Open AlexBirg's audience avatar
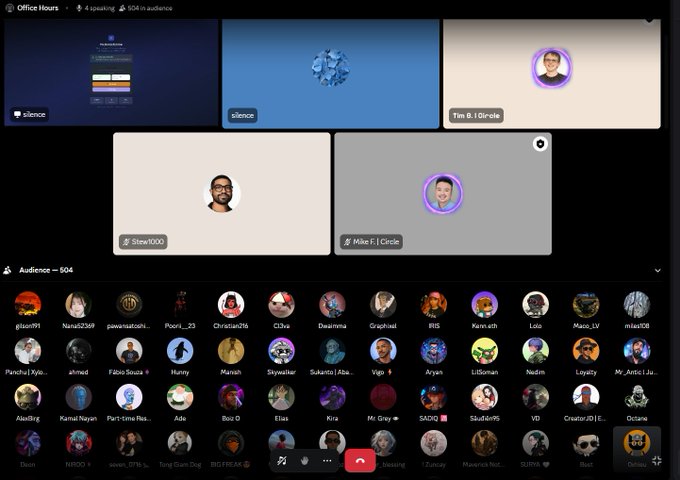The height and width of the screenshot is (480, 680). [28, 397]
